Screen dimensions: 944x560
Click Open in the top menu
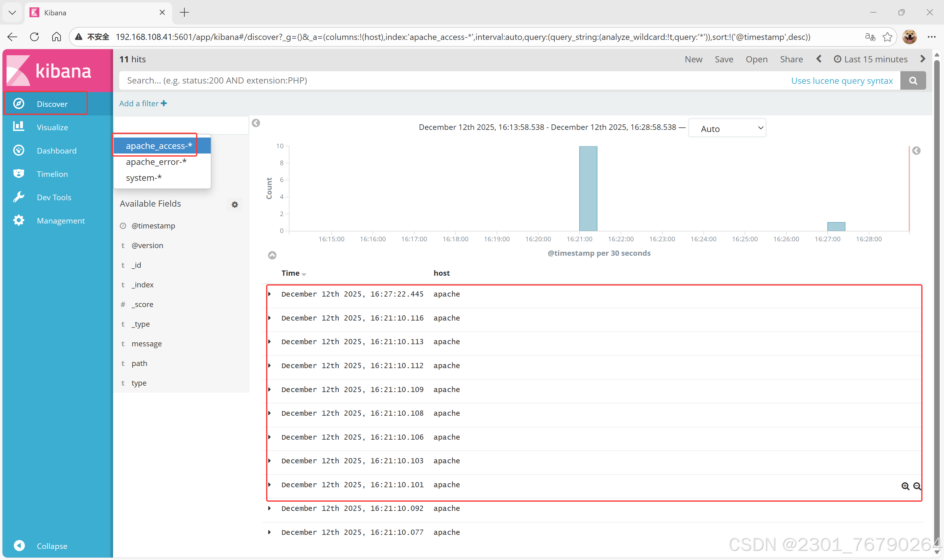pos(756,59)
